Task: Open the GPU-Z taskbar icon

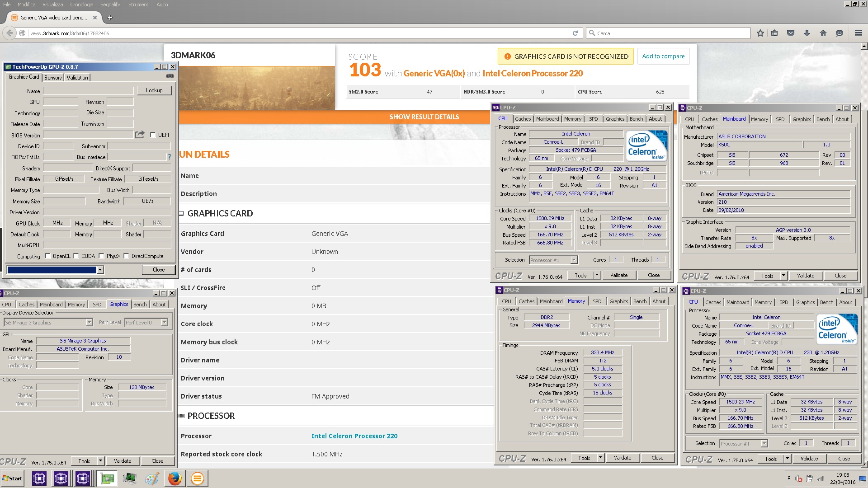Action: click(107, 478)
